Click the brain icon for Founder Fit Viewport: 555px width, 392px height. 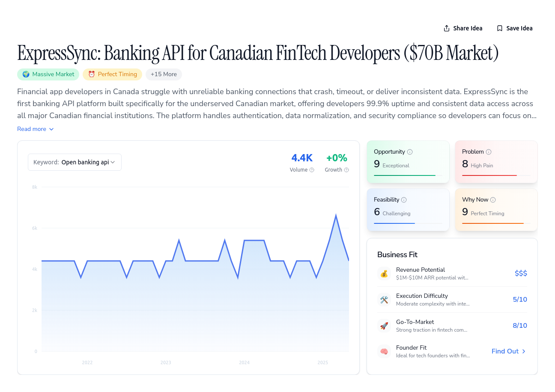click(x=384, y=351)
